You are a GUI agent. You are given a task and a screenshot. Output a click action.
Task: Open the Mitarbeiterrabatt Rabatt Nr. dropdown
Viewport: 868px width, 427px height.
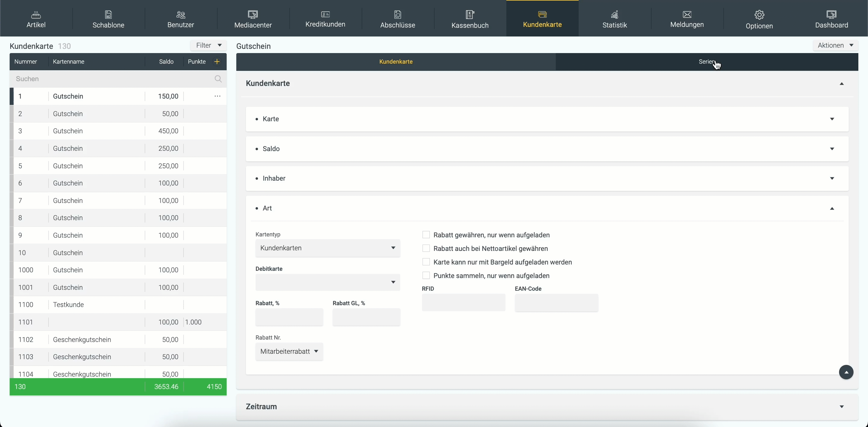pyautogui.click(x=289, y=352)
